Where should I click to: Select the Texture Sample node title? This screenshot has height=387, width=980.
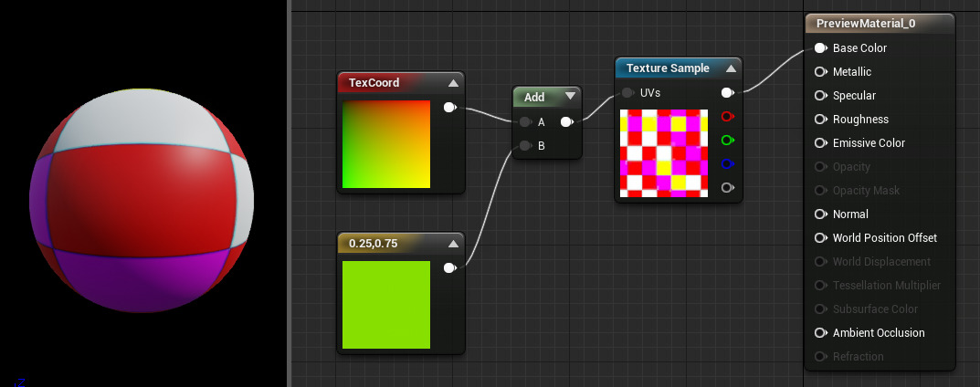pyautogui.click(x=668, y=68)
